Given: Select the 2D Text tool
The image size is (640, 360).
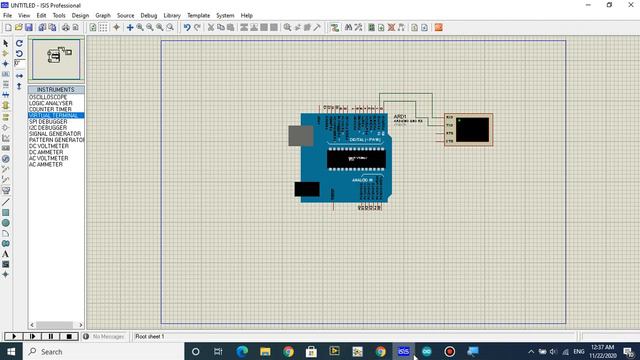Looking at the screenshot, I should [6, 254].
